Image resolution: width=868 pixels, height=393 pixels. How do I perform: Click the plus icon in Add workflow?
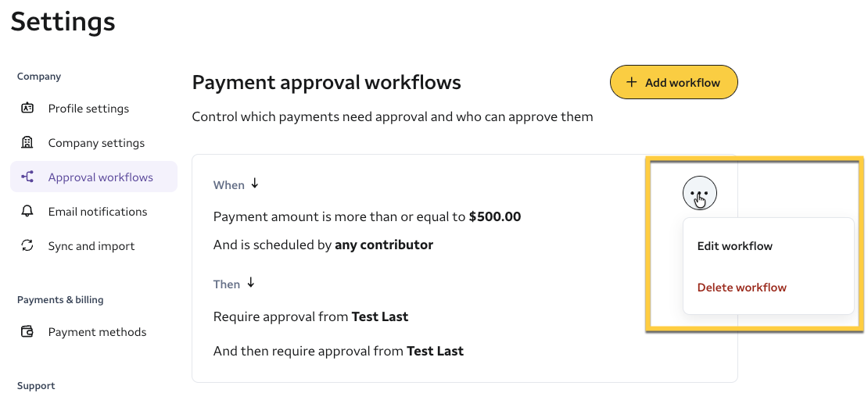click(x=632, y=83)
